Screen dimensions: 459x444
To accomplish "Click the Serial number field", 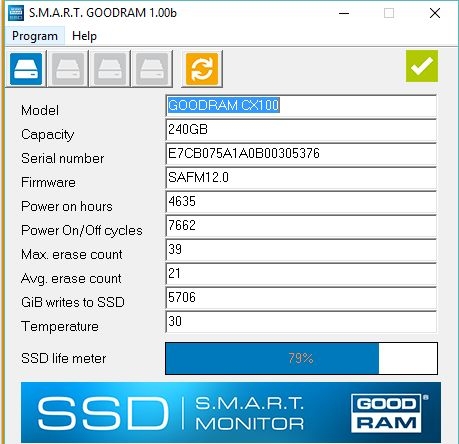I will (x=301, y=154).
